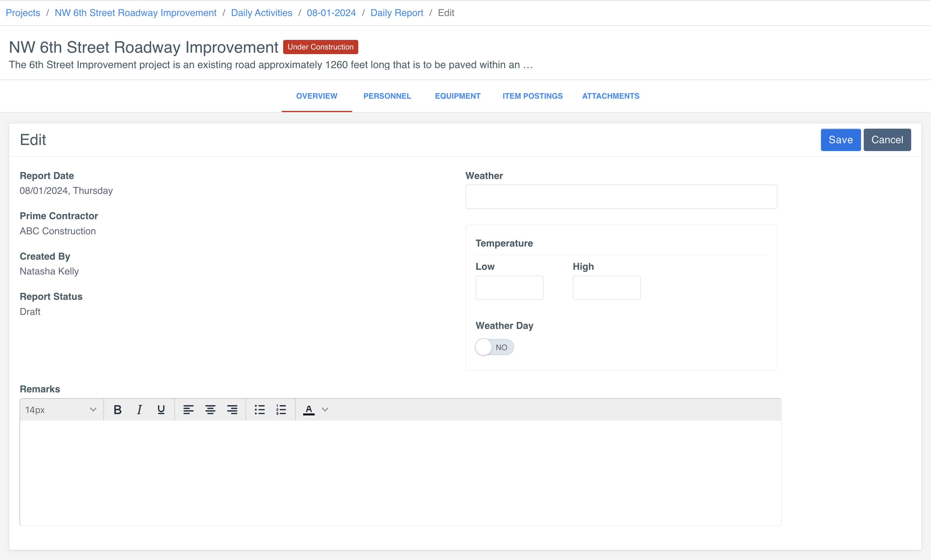Insert a numbered list in Remarks
This screenshot has width=931, height=560.
click(x=281, y=410)
